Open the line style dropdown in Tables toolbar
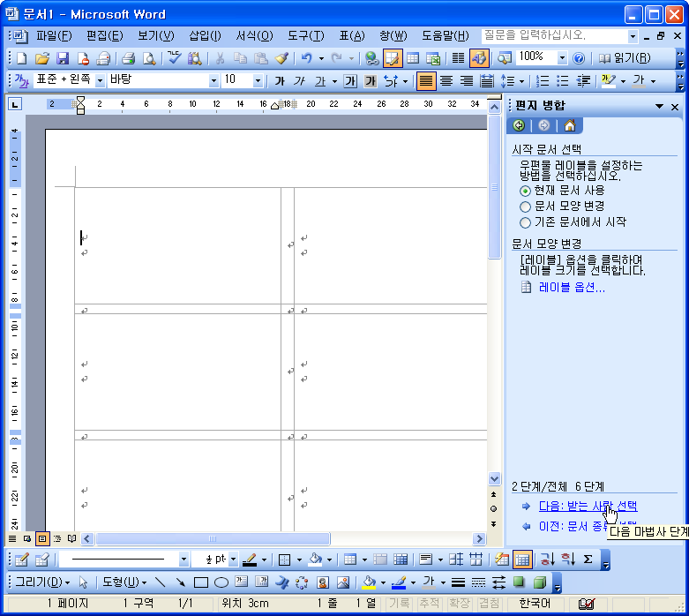Image resolution: width=689 pixels, height=616 pixels. tap(183, 560)
